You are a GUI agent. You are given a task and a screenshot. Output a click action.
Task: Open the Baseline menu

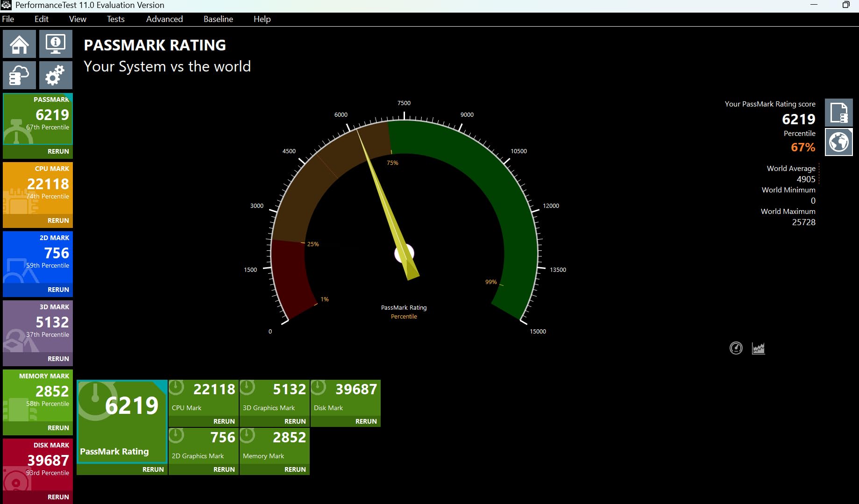218,19
